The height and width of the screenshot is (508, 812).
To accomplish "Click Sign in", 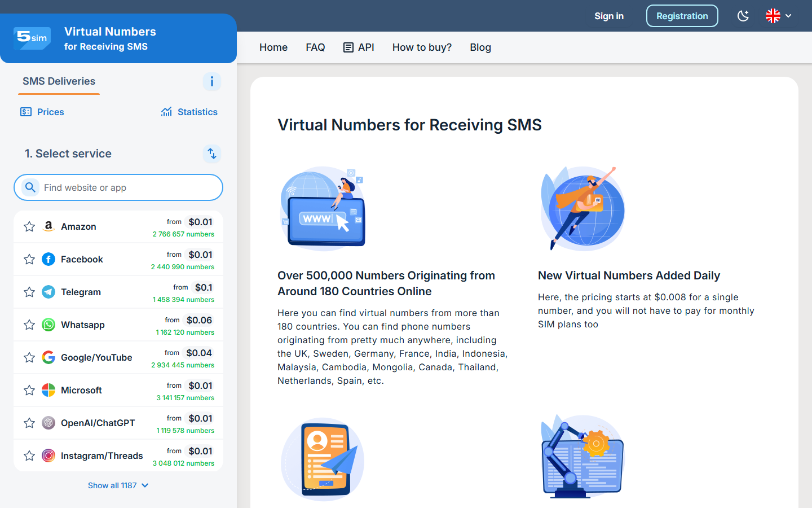I will coord(609,16).
